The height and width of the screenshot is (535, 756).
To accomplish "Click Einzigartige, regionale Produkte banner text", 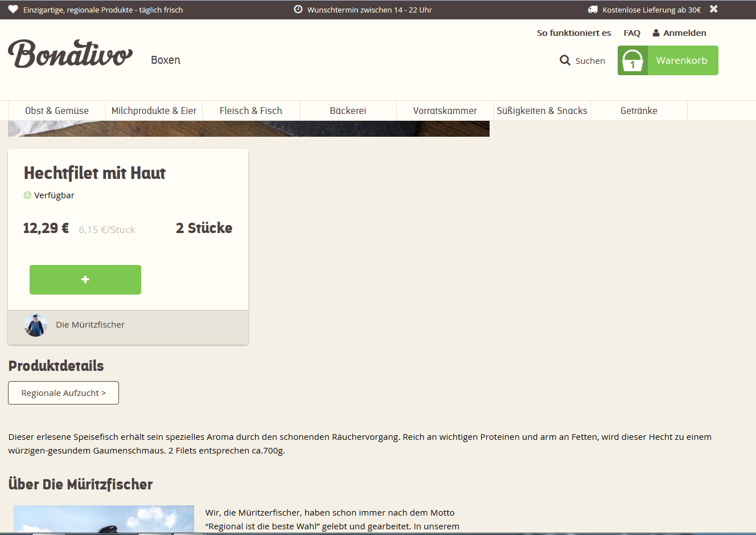I will (x=103, y=10).
